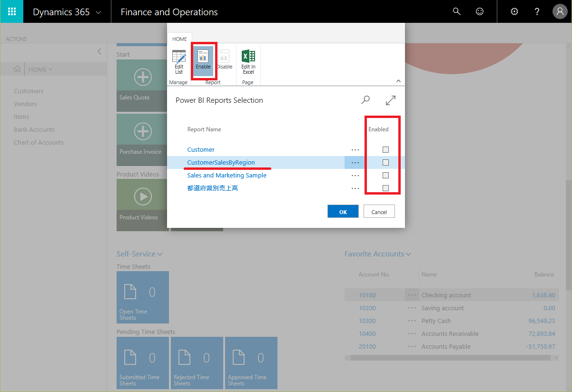
Task: Toggle Enabled checkbox for CustomerSalesByRegion
Action: click(x=385, y=162)
